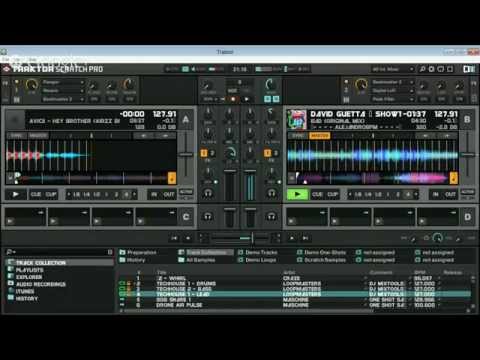The height and width of the screenshot is (360, 480).
Task: Select iTunes in browser tree
Action: pos(25,291)
